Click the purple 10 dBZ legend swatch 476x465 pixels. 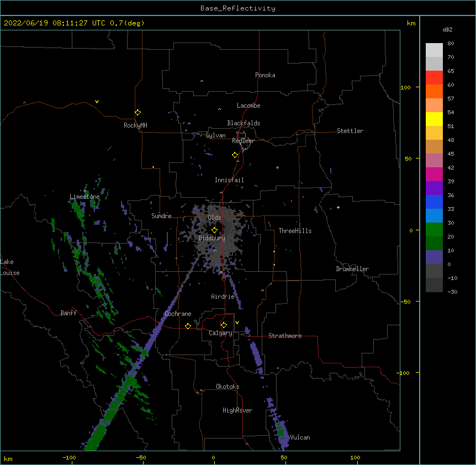pyautogui.click(x=434, y=257)
